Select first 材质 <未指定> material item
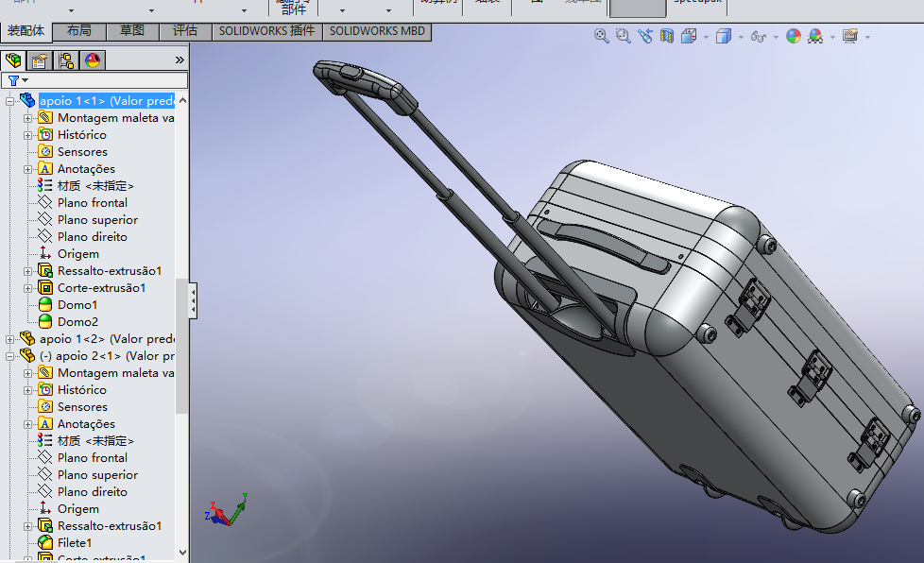Image resolution: width=924 pixels, height=563 pixels. (95, 186)
